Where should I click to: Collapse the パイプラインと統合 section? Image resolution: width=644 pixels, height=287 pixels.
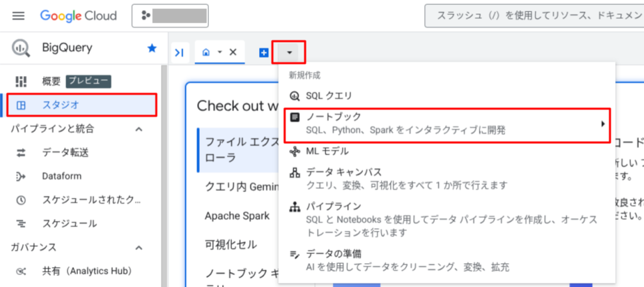tap(139, 129)
